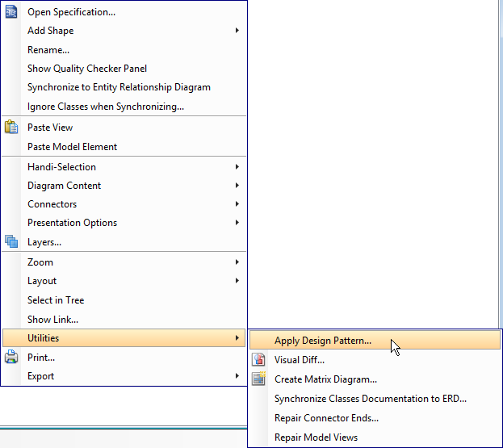Open the Export menu entry
The height and width of the screenshot is (448, 503).
click(124, 375)
